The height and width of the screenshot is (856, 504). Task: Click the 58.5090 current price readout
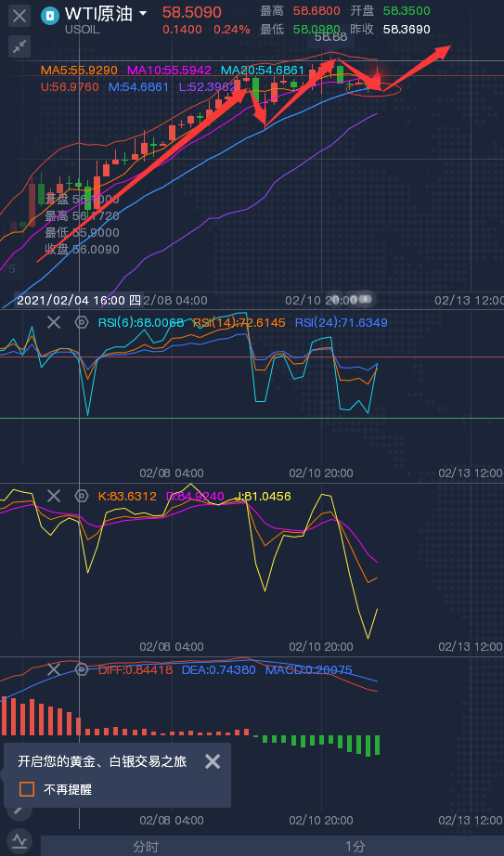(191, 12)
